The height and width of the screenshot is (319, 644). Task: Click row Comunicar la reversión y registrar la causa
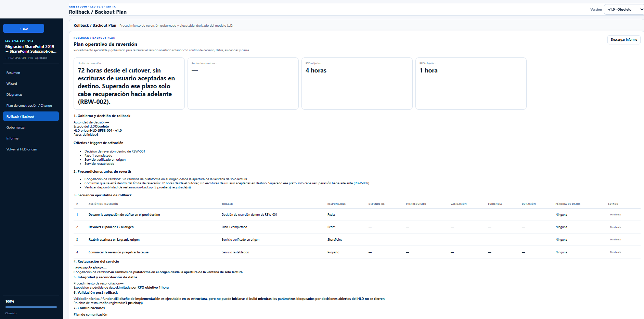coord(357,252)
